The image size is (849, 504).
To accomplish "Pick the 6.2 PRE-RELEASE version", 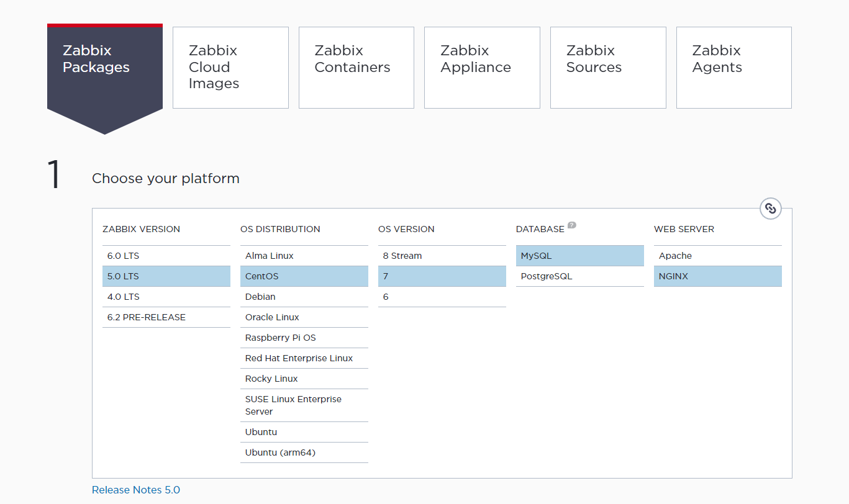I will pyautogui.click(x=166, y=317).
